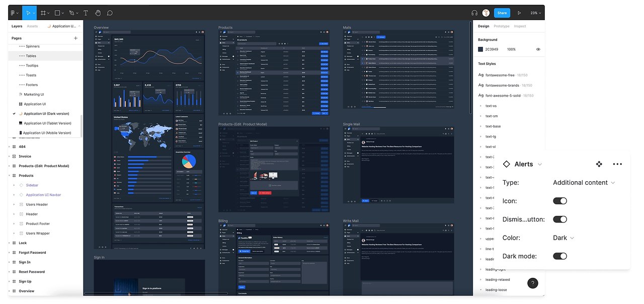
Task: Select the Billing frame label on canvas
Action: 223,221
